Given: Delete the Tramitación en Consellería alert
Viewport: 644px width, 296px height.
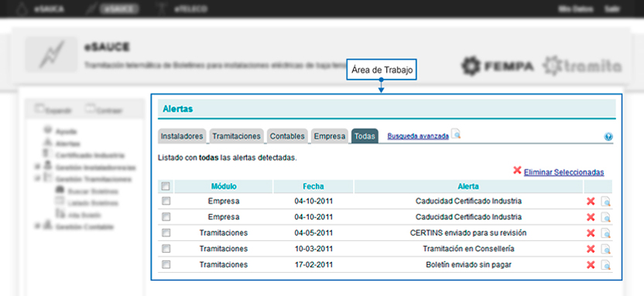Looking at the screenshot, I should pos(591,249).
